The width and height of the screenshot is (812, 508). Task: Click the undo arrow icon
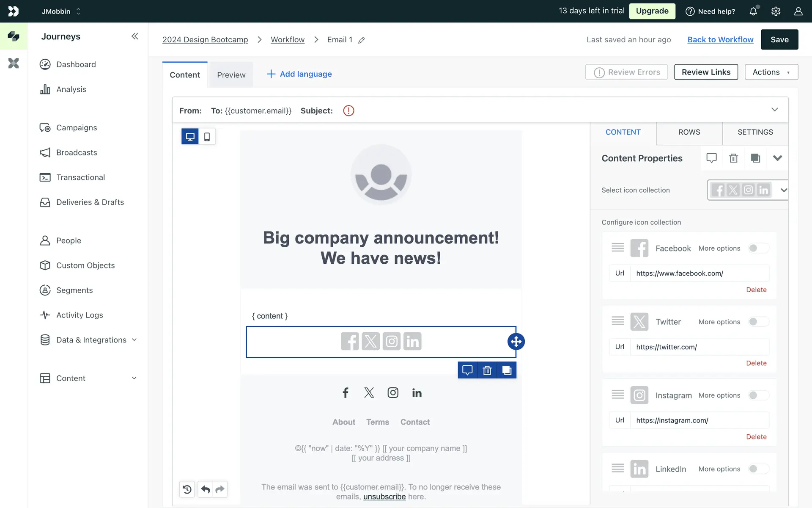point(206,489)
